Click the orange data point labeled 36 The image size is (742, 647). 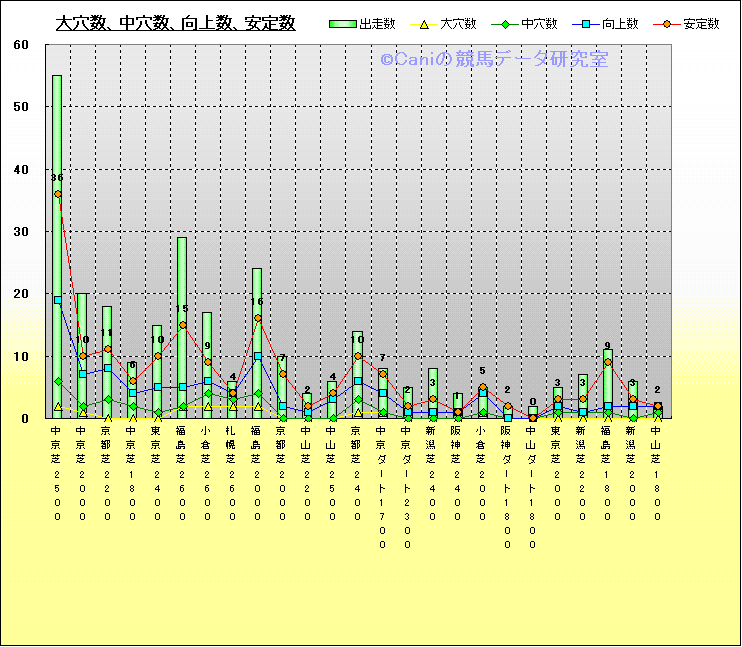coord(58,194)
